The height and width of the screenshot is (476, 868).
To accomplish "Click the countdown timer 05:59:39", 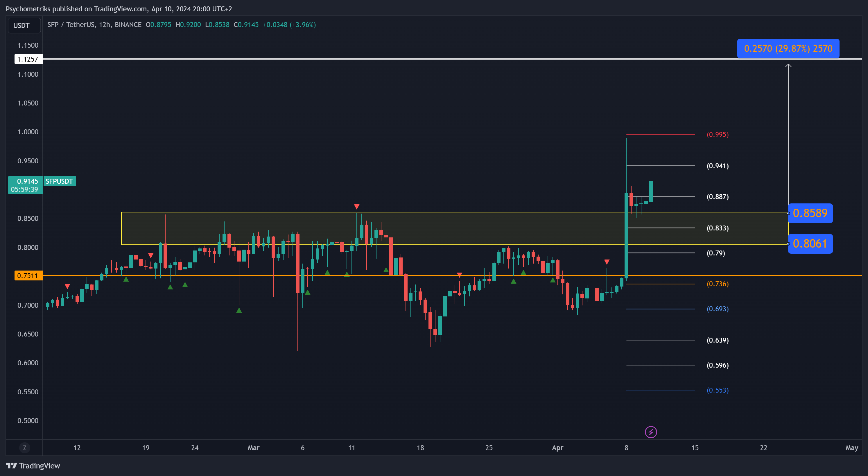I will [24, 189].
